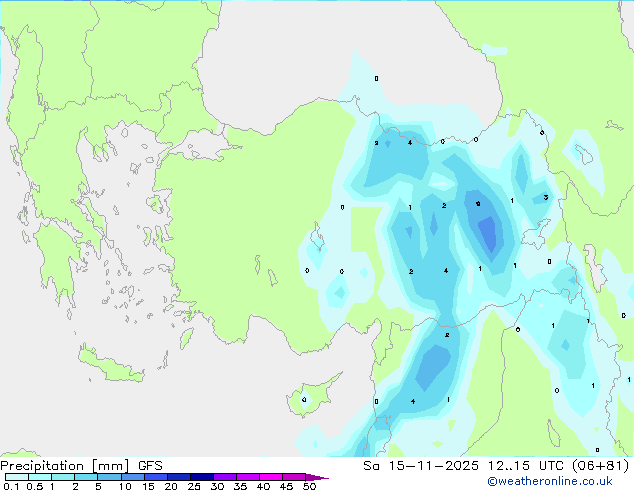Viewport: 634px width, 490px height.
Task: Click the "20" legend scale label
Action: (x=171, y=486)
